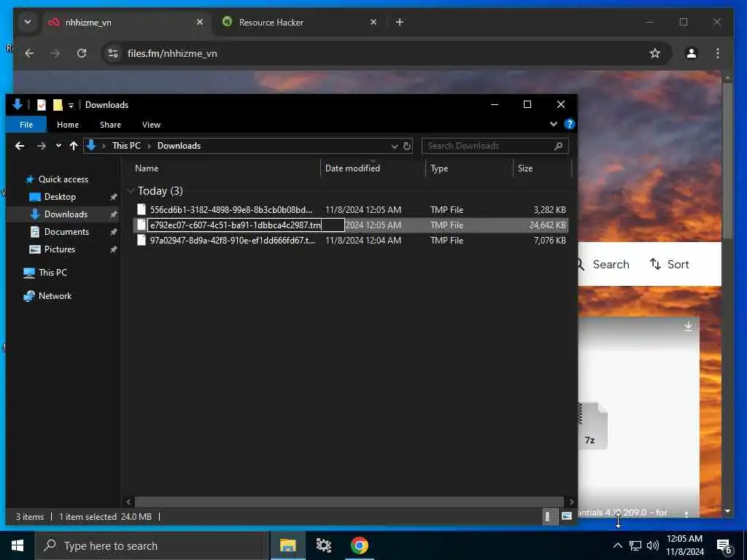This screenshot has height=560, width=747.
Task: Close the Resource Hacker tab
Action: (x=373, y=22)
